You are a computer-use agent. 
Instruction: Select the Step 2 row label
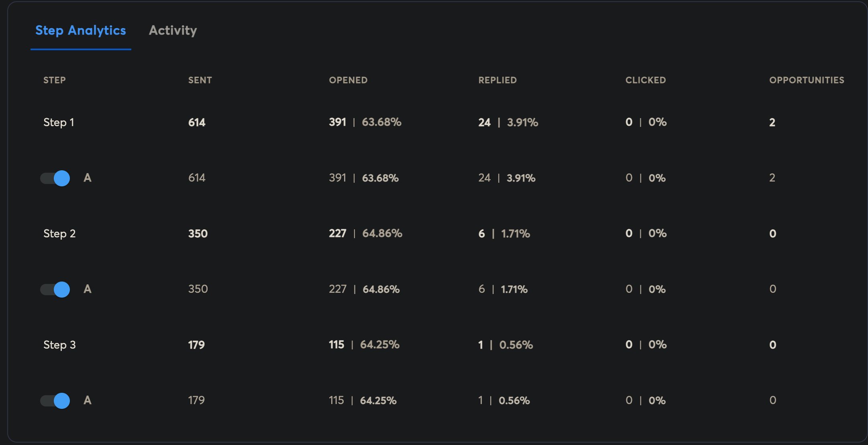(59, 234)
